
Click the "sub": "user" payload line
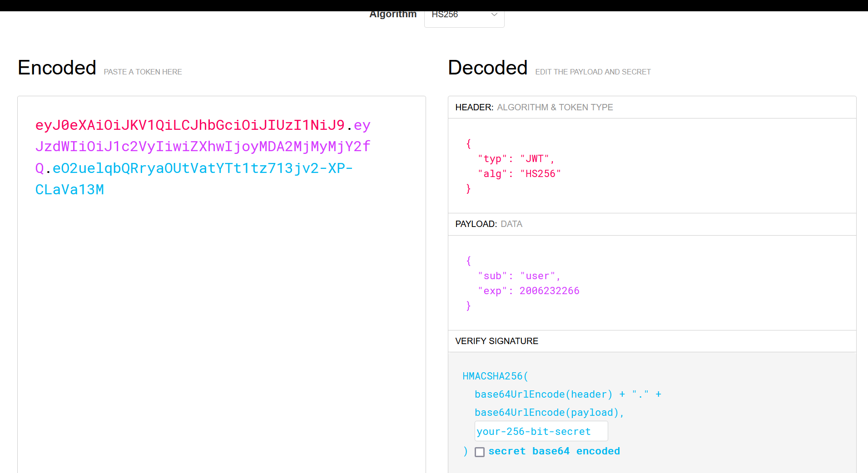pos(519,276)
